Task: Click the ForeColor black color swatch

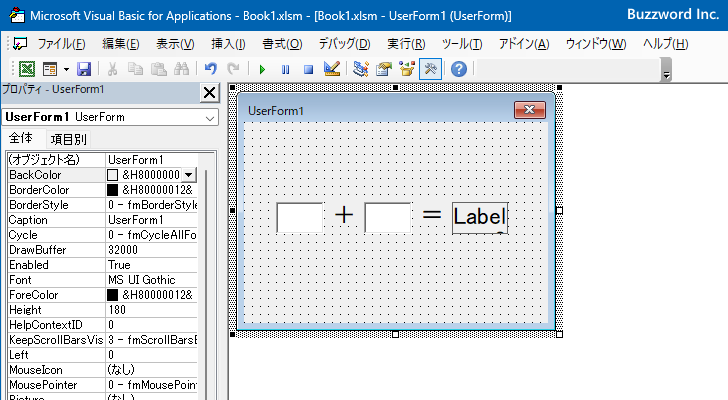Action: pos(112,295)
